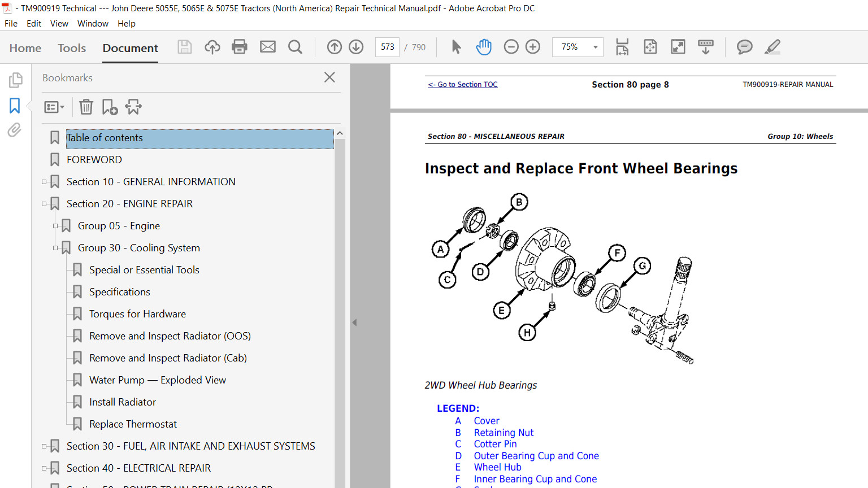Open the read mode keyboard icon
This screenshot has width=868, height=488.
pos(706,47)
